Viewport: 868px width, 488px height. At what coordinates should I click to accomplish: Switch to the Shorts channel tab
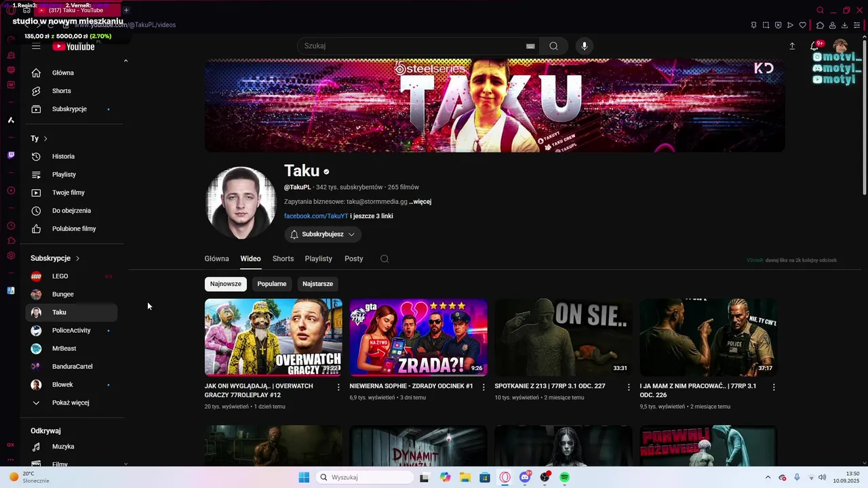tap(283, 259)
